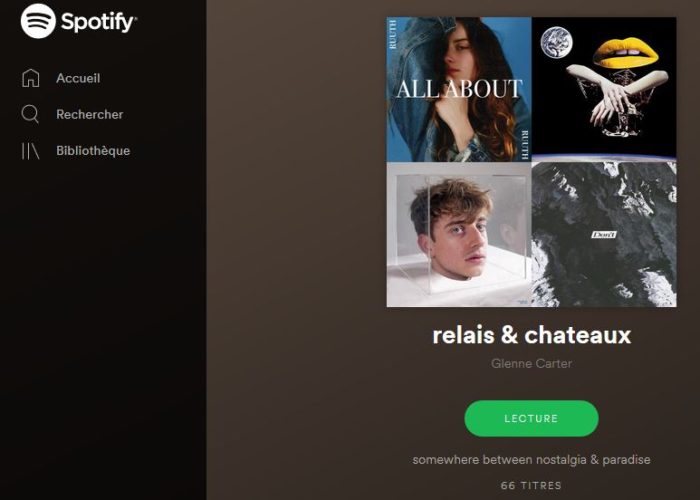700x500 pixels.
Task: Visit the Glenne Carter profile link
Action: click(x=531, y=363)
